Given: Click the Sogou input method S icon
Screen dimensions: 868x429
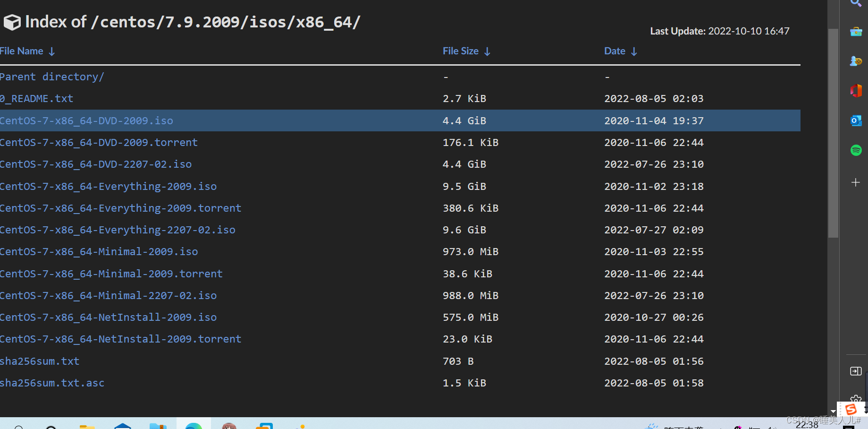Looking at the screenshot, I should [851, 409].
